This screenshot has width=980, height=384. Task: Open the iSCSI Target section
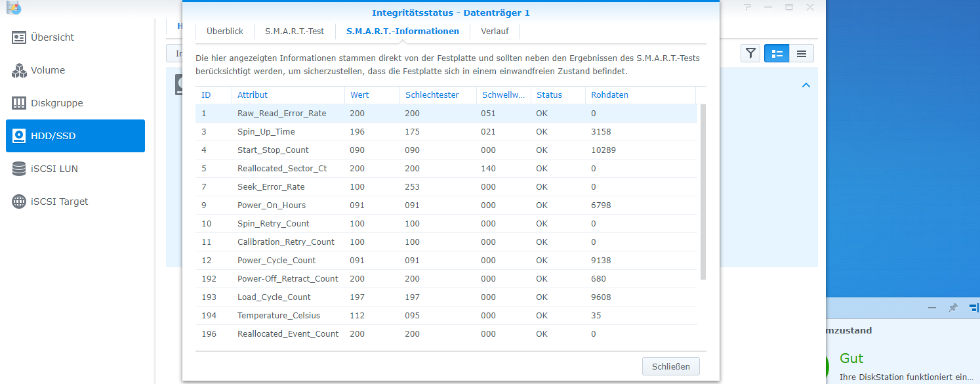click(x=75, y=202)
